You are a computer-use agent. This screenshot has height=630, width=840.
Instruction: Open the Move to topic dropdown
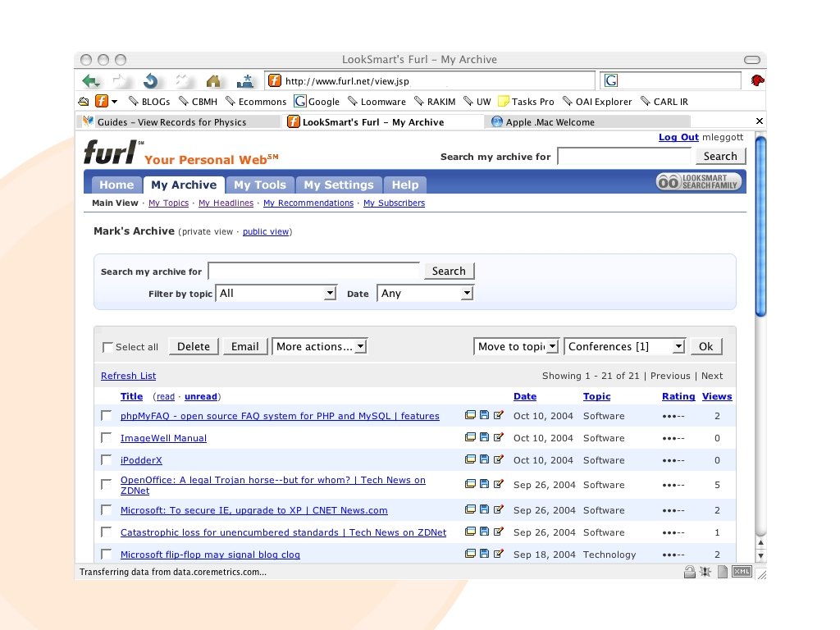[x=517, y=347]
